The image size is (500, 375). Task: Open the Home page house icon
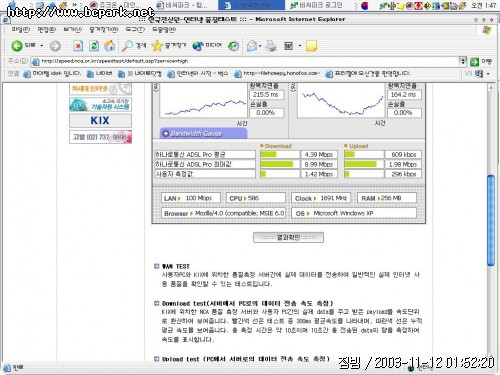pyautogui.click(x=110, y=46)
